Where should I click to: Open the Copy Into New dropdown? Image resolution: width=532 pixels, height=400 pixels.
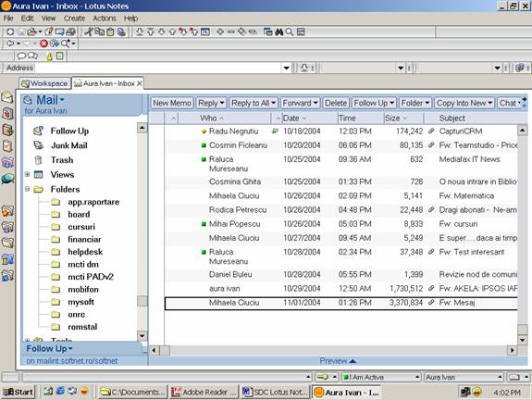coord(464,103)
